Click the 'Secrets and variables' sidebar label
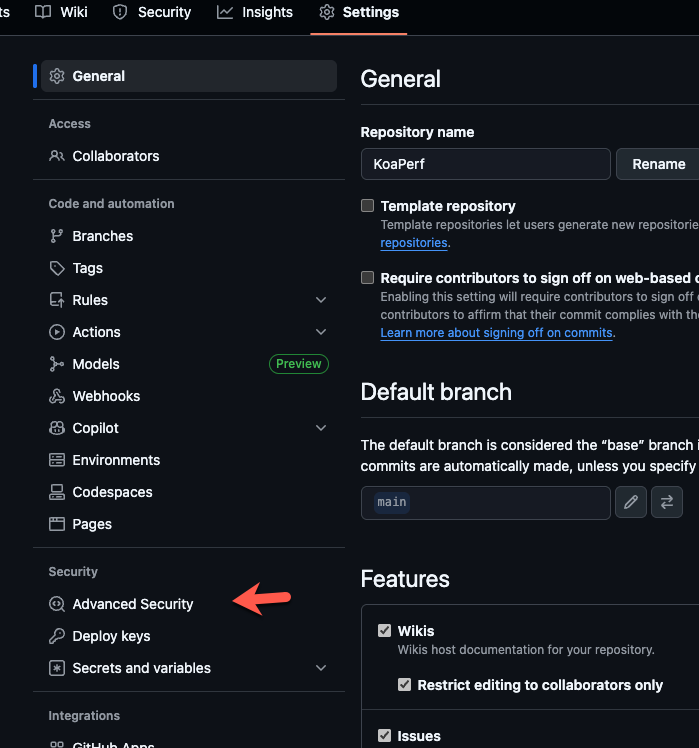This screenshot has height=748, width=699. pyautogui.click(x=141, y=668)
